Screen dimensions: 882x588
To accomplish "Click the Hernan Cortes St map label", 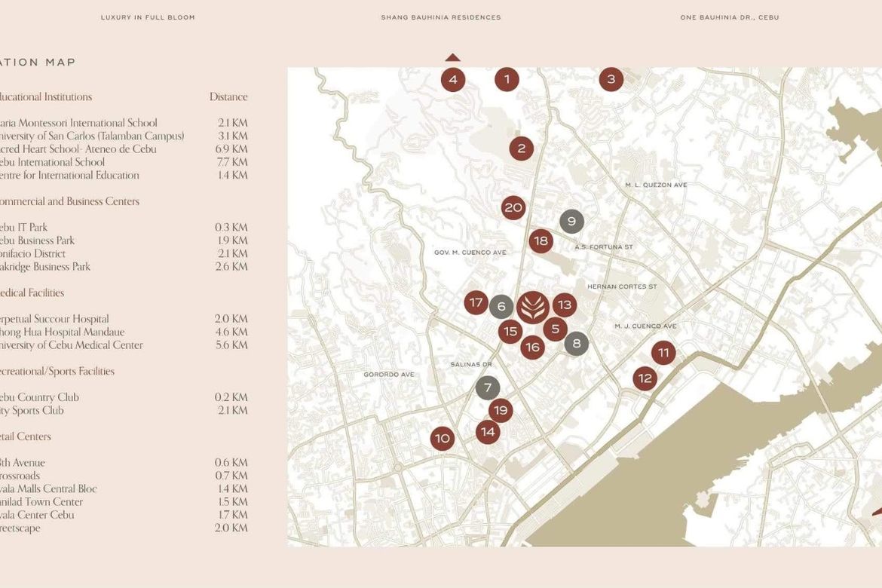I will click(x=622, y=287).
